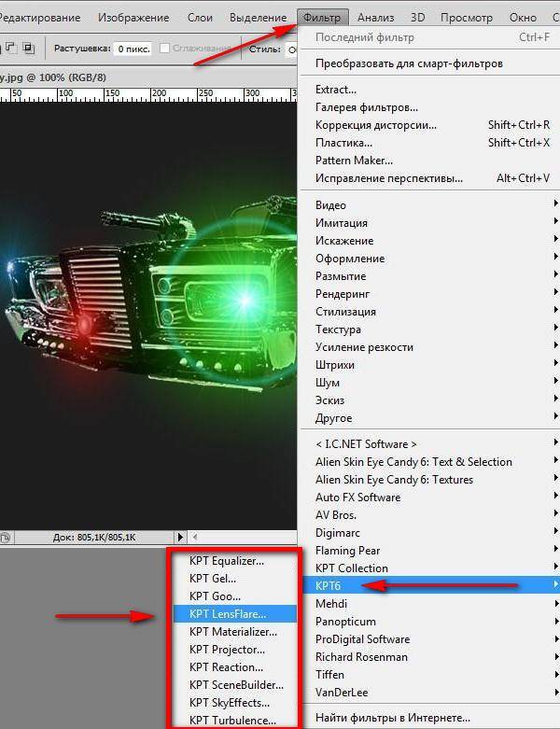Select Галерея фильтров menu entry
The image size is (560, 729).
(366, 107)
